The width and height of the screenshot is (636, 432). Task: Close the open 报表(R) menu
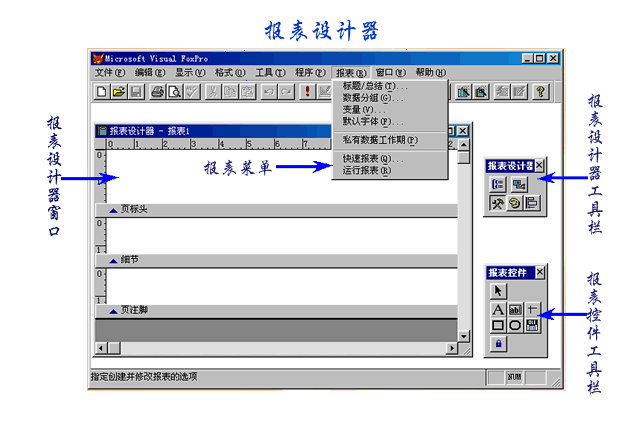coord(351,73)
